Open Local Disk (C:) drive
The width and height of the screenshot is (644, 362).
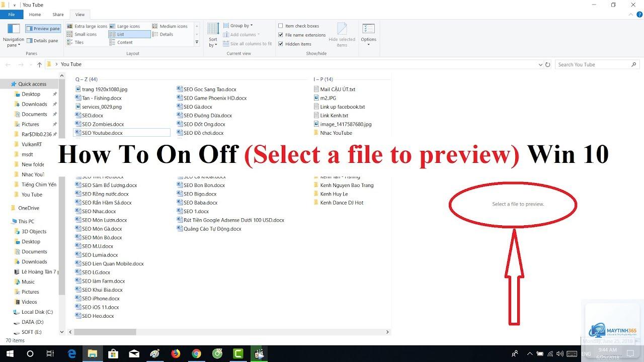(x=37, y=312)
